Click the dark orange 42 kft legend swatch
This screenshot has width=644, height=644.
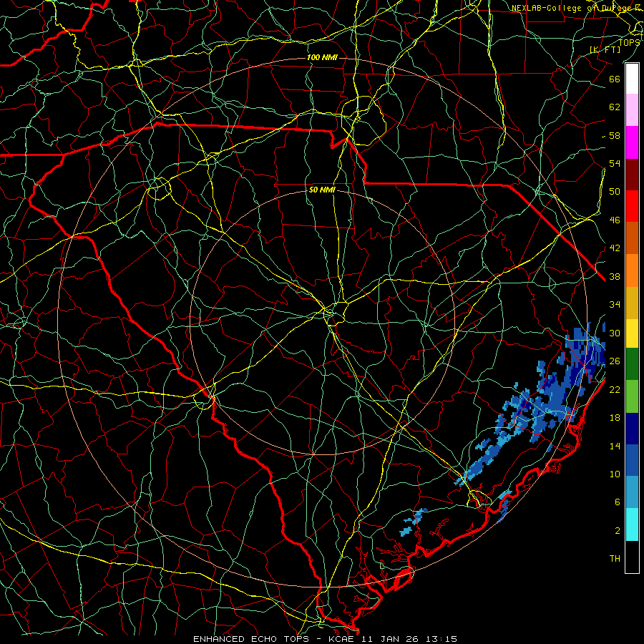pos(632,238)
